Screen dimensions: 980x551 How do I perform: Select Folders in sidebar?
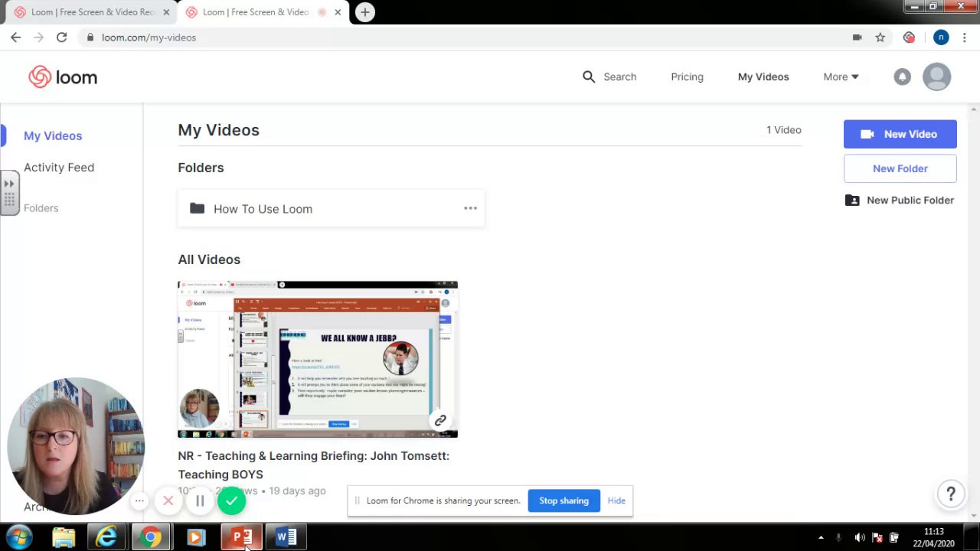click(41, 208)
